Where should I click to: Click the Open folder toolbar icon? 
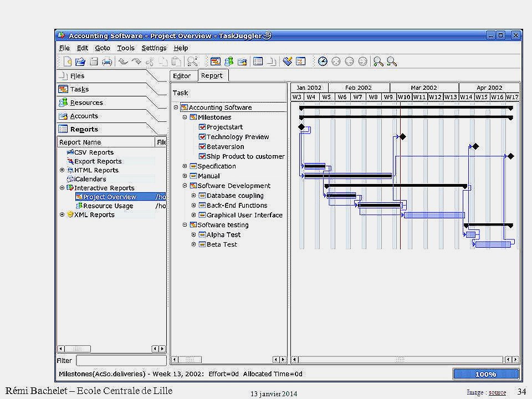[80, 62]
